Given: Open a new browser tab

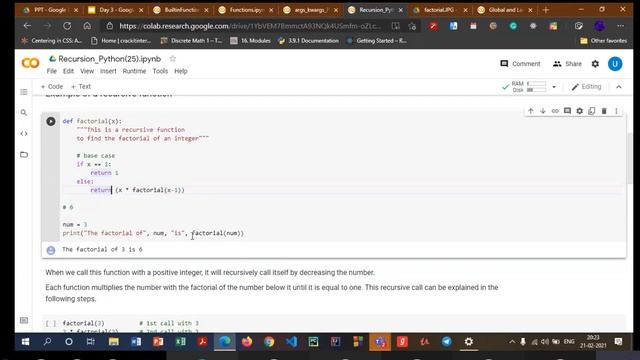Looking at the screenshot, I should point(546,10).
